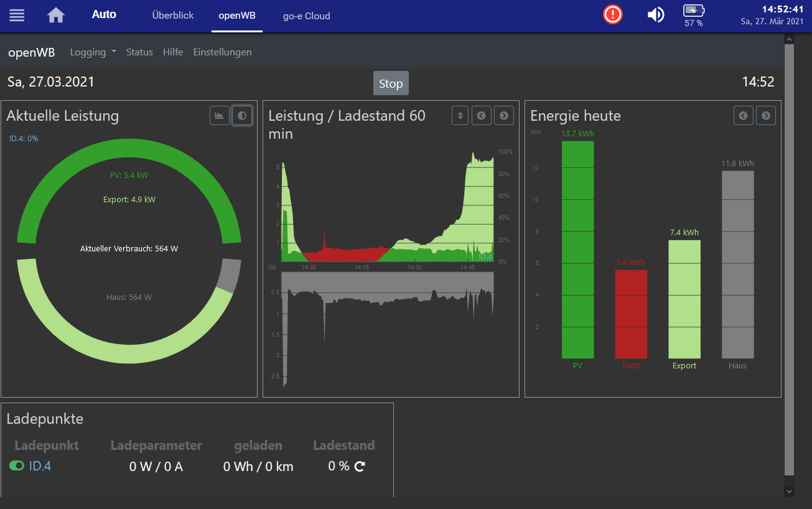
Task: Mute sound with the speaker icon
Action: coord(656,14)
